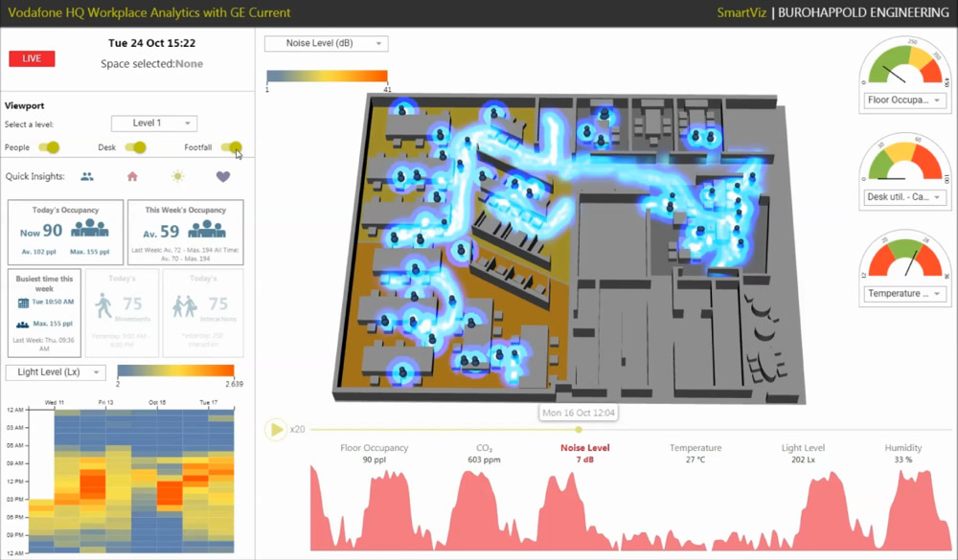Open the Noise Level (dB) dropdown
Image resolution: width=958 pixels, height=560 pixels.
(x=327, y=43)
